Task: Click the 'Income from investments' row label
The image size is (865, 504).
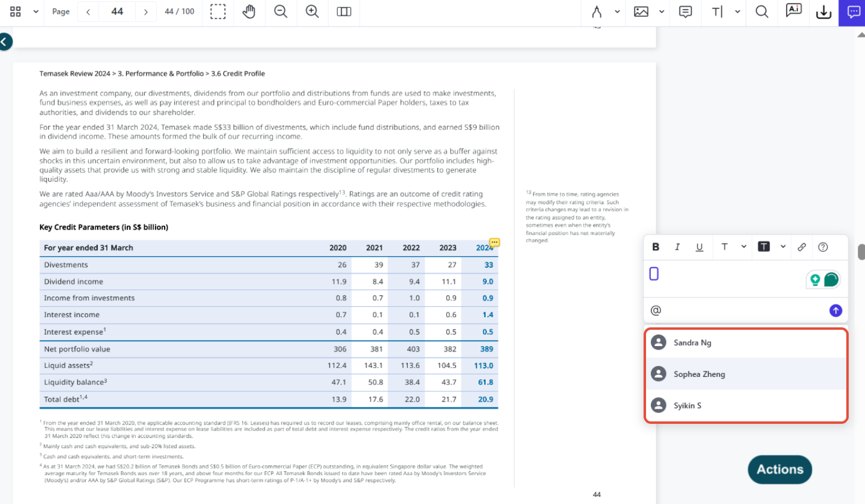Action: 89,298
